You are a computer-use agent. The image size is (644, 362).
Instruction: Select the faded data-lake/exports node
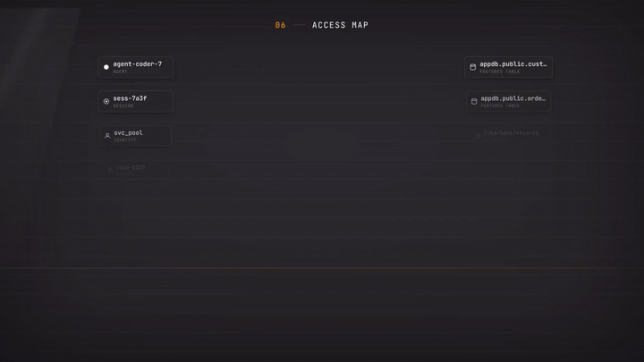coord(508,136)
